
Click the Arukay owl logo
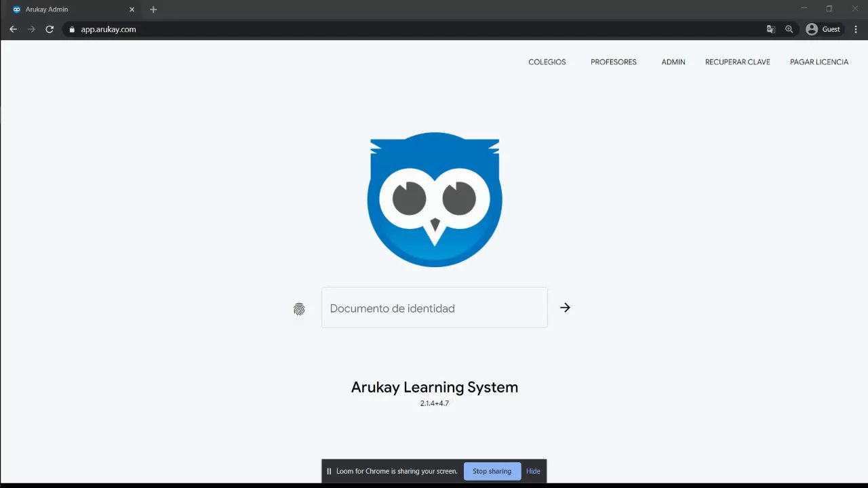435,199
